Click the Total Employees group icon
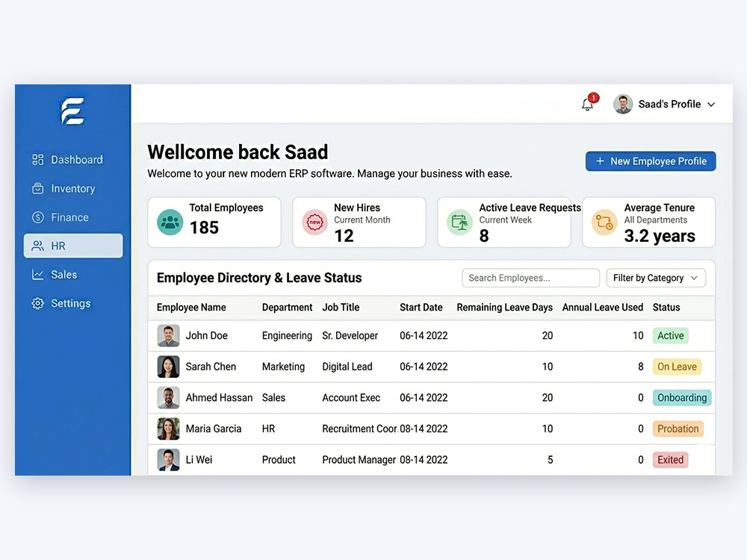747x560 pixels. (x=170, y=222)
